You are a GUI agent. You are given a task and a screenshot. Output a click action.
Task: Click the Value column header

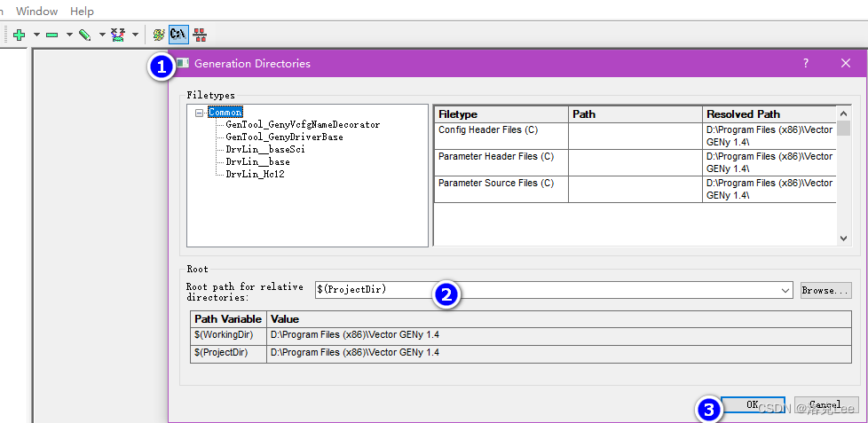[559, 319]
